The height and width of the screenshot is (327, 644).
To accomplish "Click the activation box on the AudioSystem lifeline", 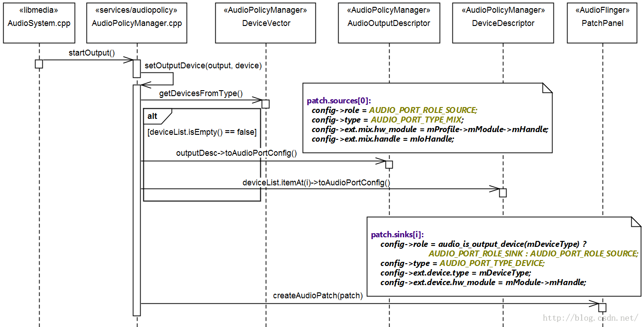I will point(39,64).
